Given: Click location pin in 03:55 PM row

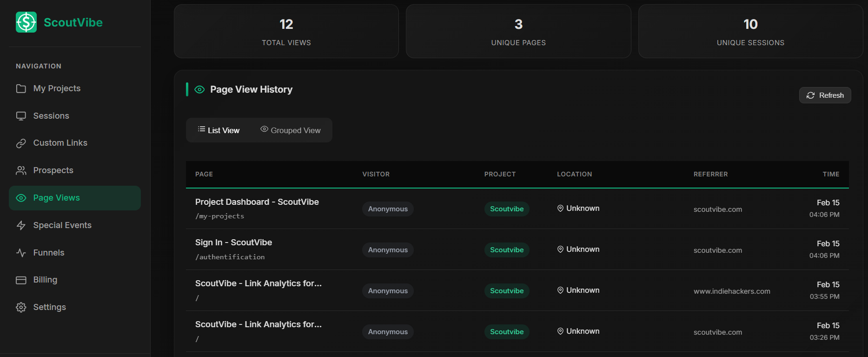Looking at the screenshot, I should click(560, 290).
